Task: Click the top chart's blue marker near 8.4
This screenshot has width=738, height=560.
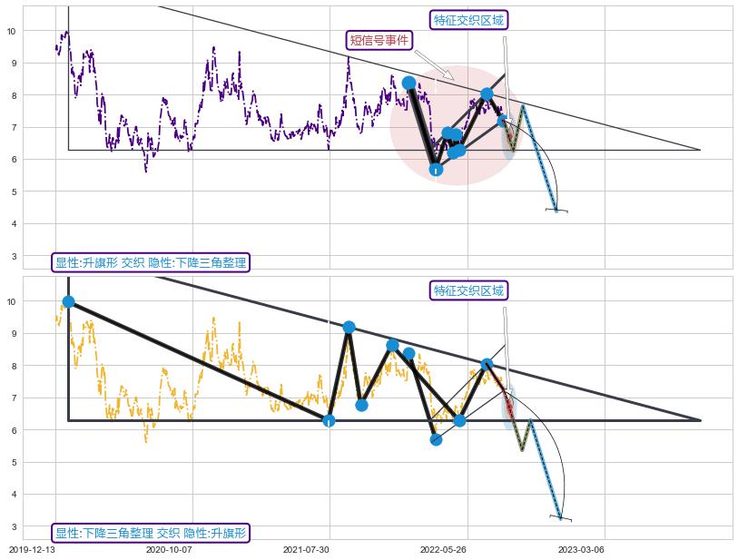Action: [408, 83]
